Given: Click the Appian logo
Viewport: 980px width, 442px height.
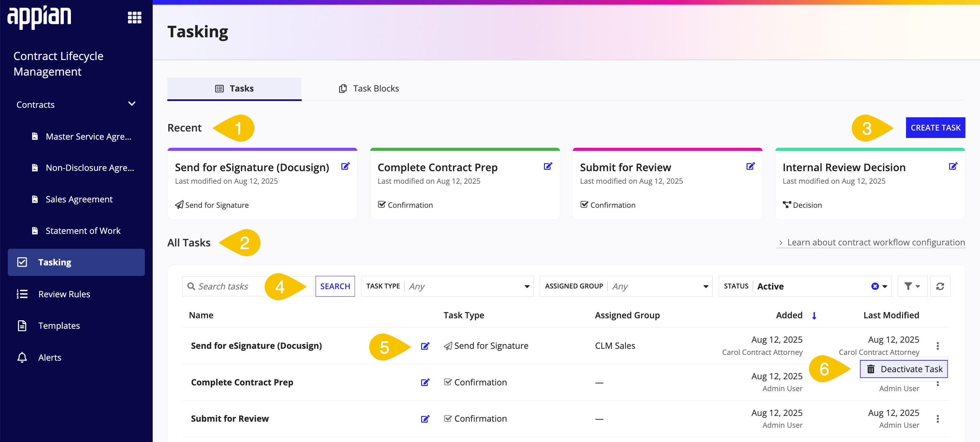Looking at the screenshot, I should click(39, 17).
